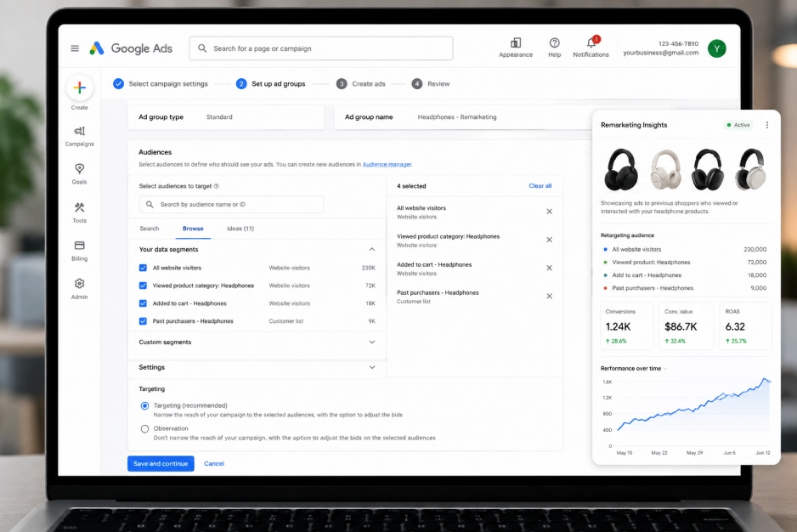Click the Active status badge

pyautogui.click(x=738, y=125)
